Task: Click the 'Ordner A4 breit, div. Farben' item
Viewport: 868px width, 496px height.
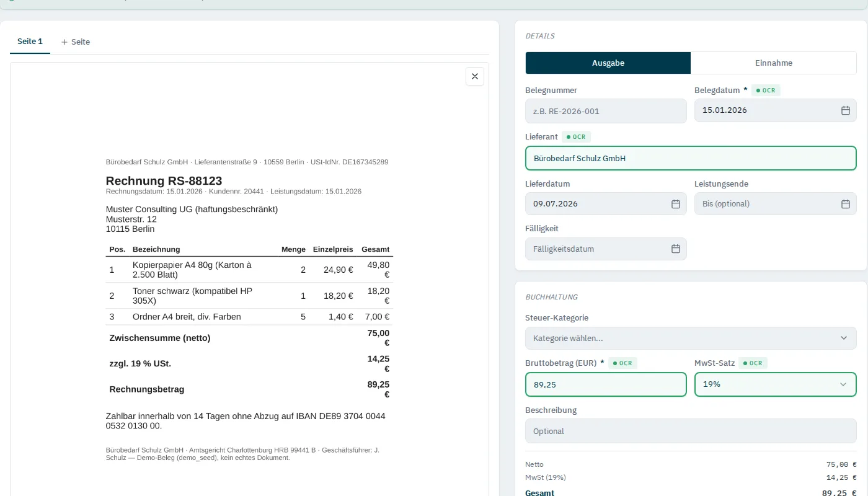Action: (x=187, y=317)
